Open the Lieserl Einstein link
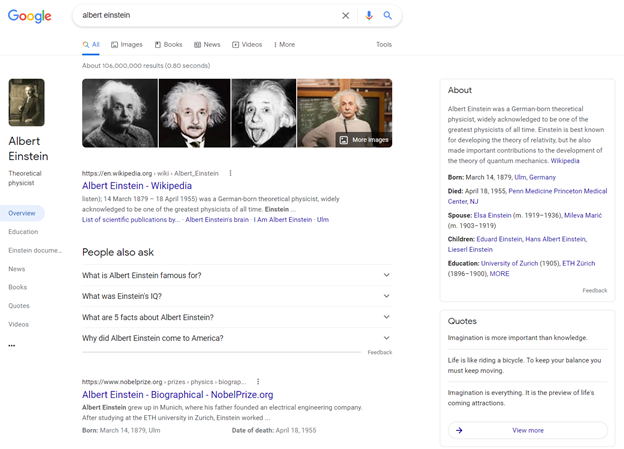This screenshot has width=624, height=449. click(470, 250)
